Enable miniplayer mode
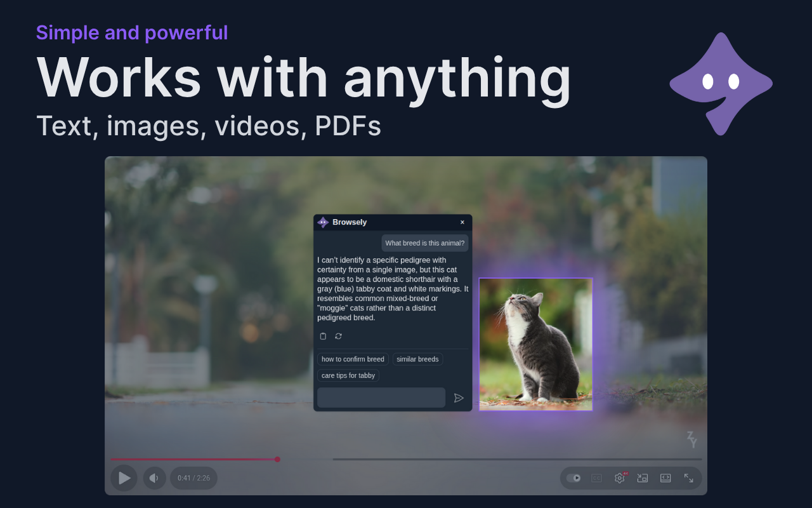Screen dimensions: 812x508 tap(643, 478)
